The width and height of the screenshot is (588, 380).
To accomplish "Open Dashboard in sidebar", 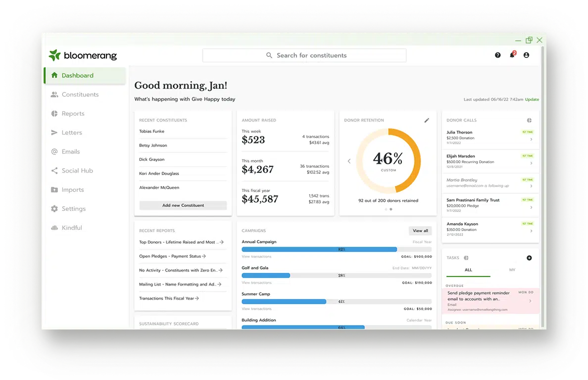I will pos(85,75).
